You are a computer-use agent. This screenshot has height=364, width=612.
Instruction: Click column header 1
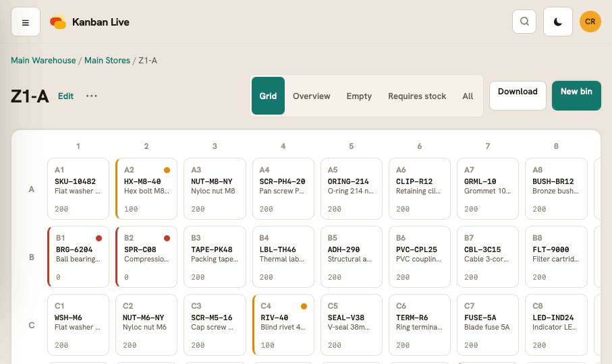(x=78, y=146)
